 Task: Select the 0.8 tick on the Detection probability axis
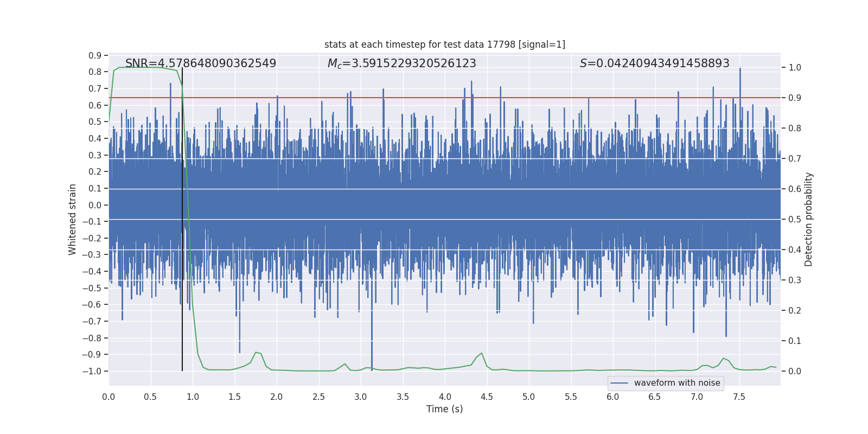pyautogui.click(x=795, y=129)
